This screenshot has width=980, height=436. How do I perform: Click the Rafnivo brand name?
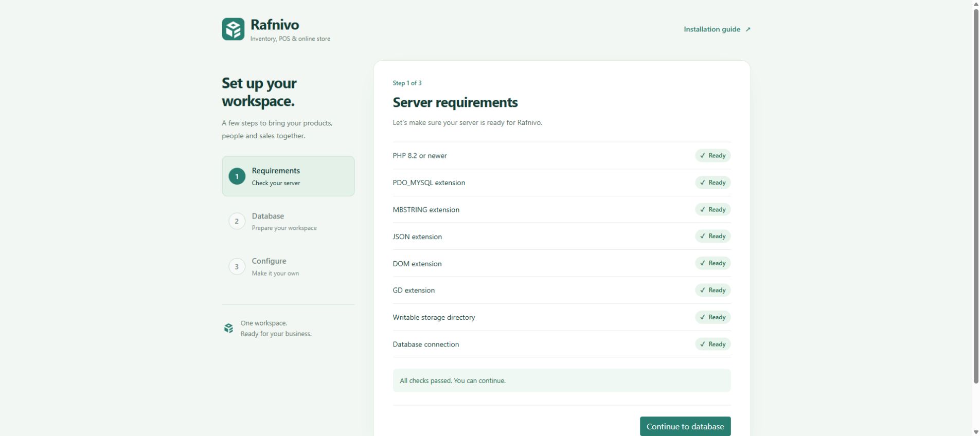(x=275, y=25)
